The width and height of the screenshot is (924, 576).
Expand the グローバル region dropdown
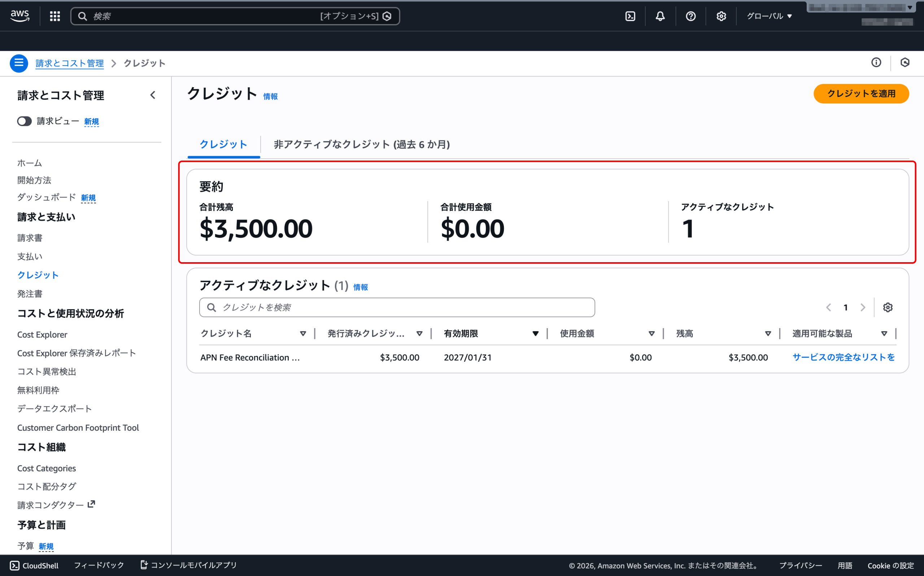coord(769,16)
